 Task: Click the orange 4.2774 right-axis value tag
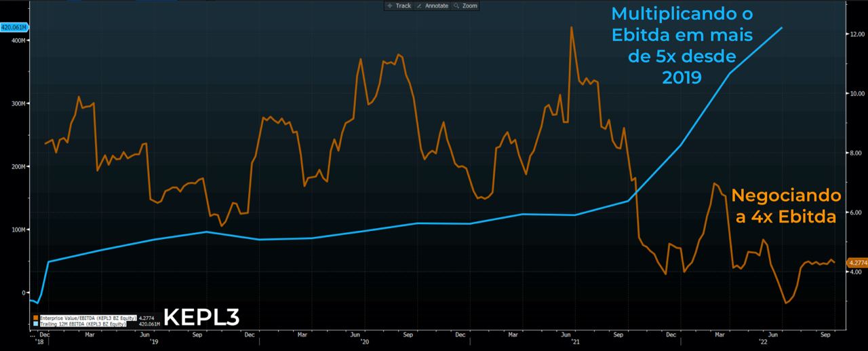(856, 262)
